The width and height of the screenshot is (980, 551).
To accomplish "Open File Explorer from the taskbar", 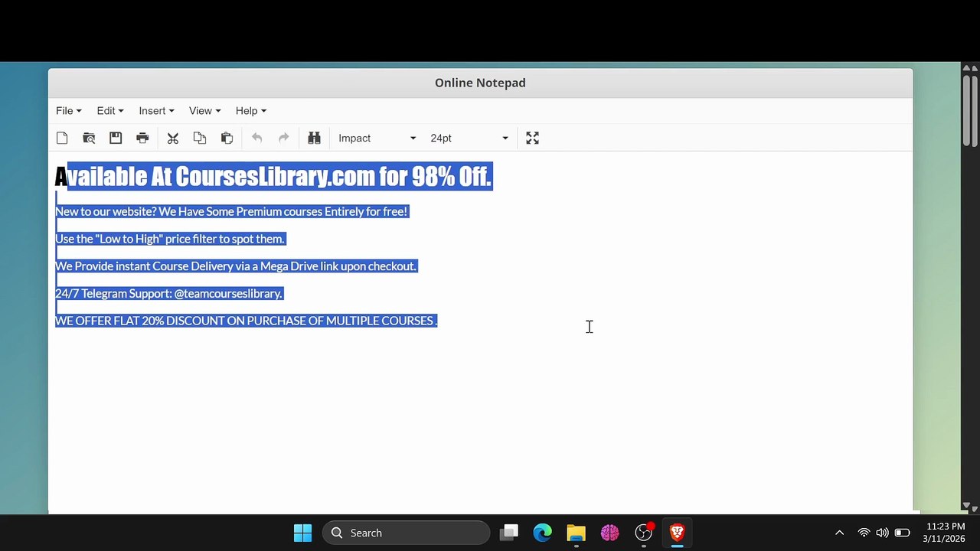I will point(577,533).
